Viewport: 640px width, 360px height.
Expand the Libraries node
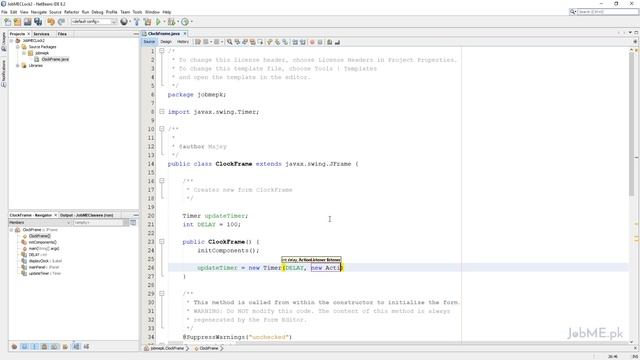tap(18, 65)
